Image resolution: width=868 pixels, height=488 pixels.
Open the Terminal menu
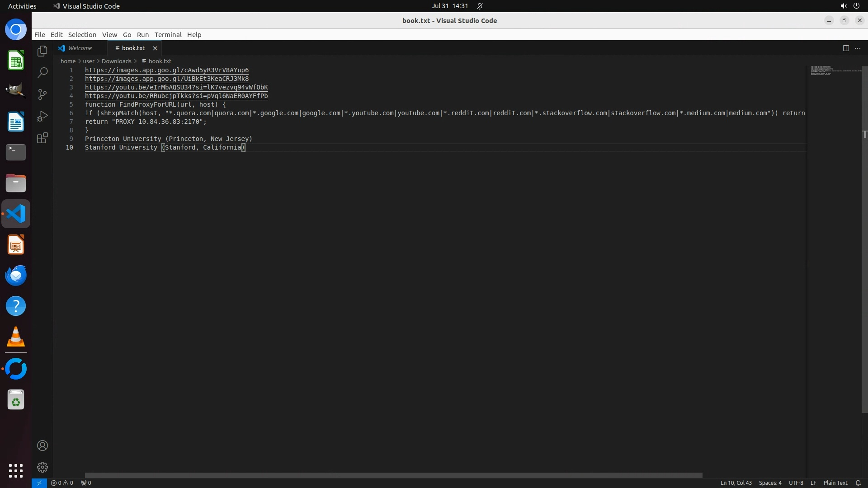pos(168,35)
